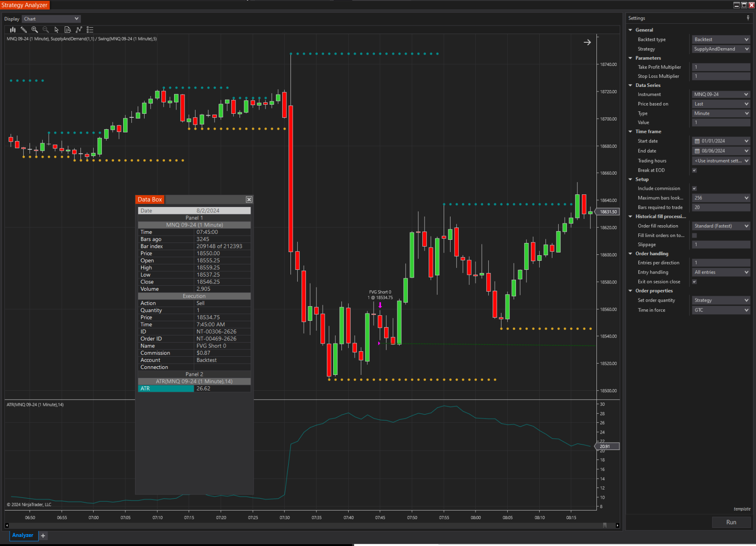
Task: Edit the Bars required to trade field
Action: [x=721, y=208]
